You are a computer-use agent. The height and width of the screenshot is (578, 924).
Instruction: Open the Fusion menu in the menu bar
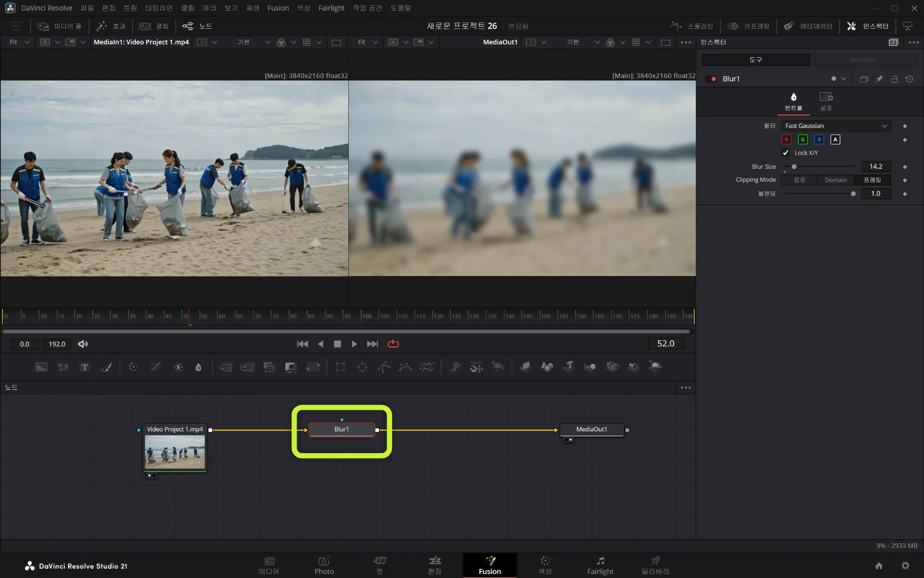pyautogui.click(x=278, y=8)
